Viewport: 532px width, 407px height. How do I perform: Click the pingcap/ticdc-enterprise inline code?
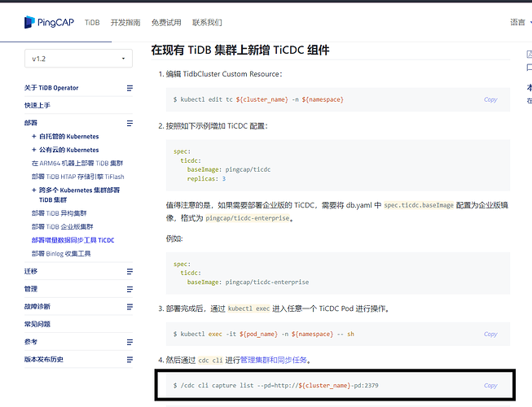coord(248,218)
